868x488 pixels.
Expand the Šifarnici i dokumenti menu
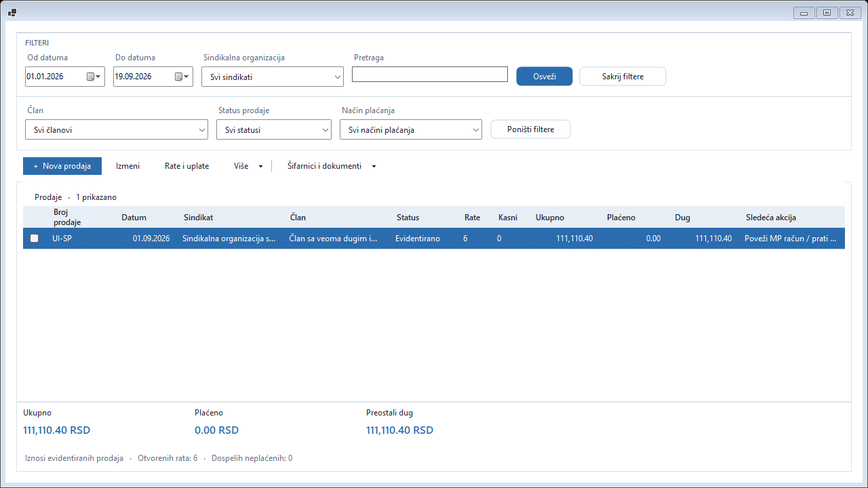[x=332, y=166]
